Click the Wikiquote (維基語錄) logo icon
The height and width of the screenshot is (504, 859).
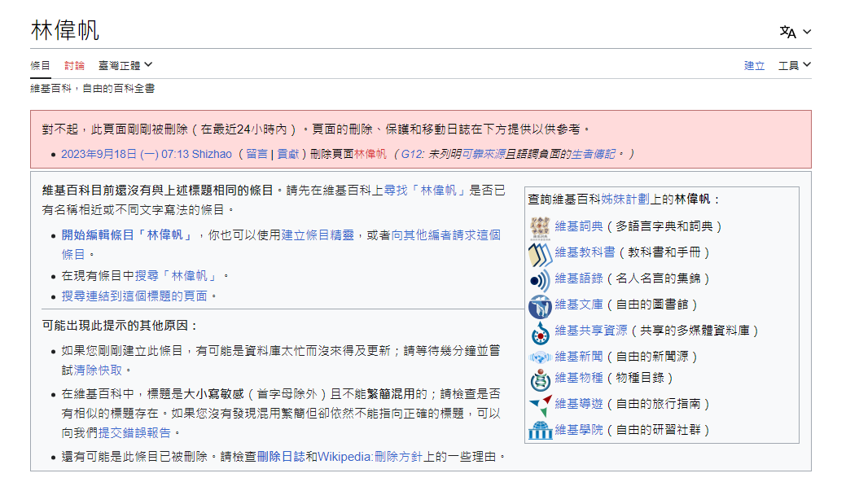point(540,280)
